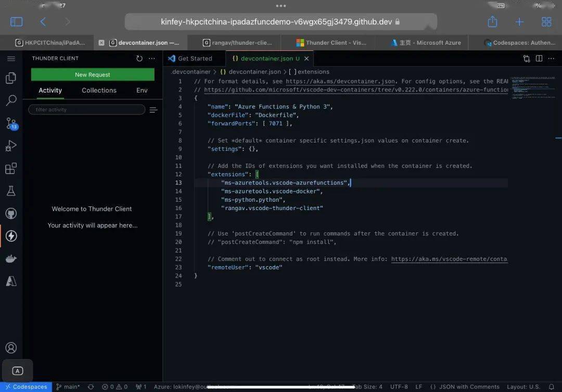Expand the .devcontainer breadcrumb

pyautogui.click(x=190, y=72)
